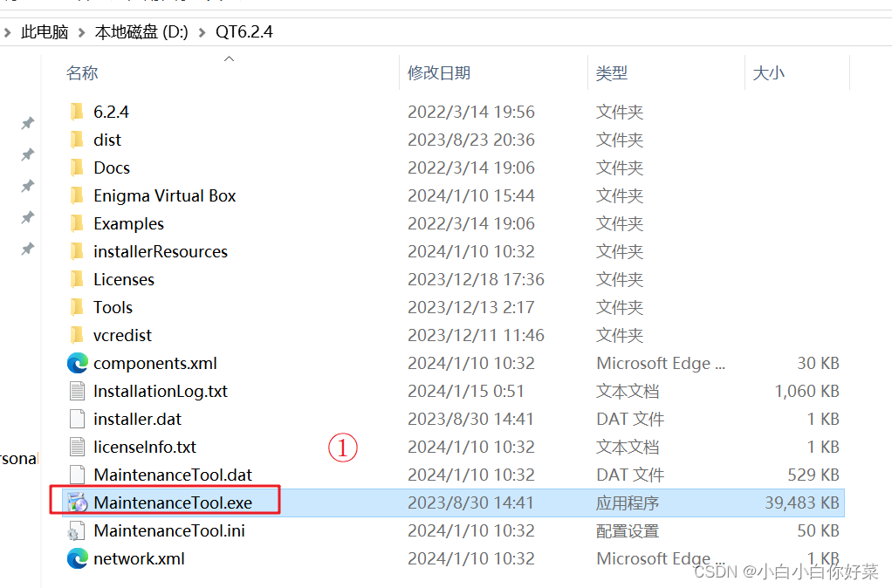Screen dimensions: 892x588
Task: Sort files by 大小 column header
Action: tap(769, 72)
